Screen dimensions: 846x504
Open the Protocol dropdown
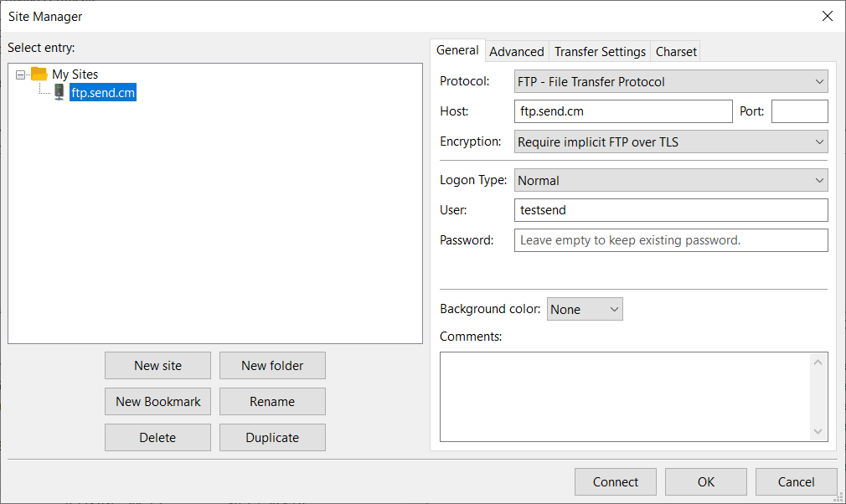(x=671, y=81)
